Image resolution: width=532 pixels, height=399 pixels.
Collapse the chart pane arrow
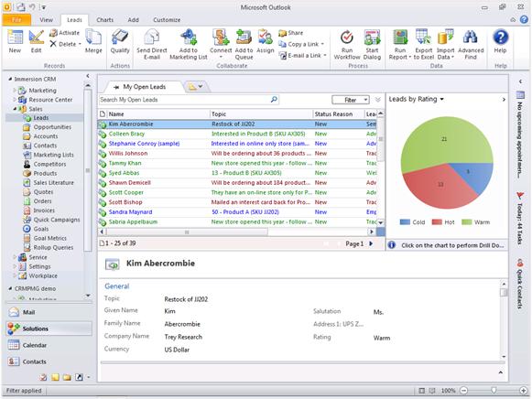point(504,100)
